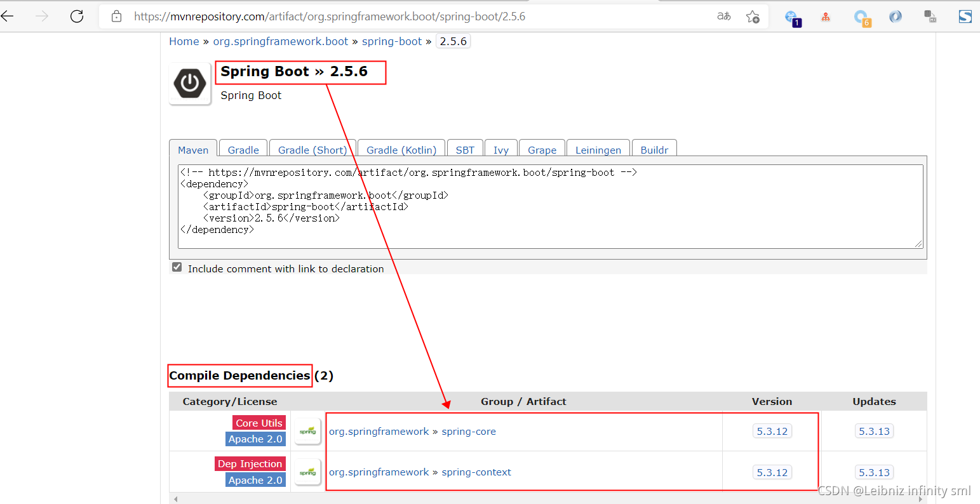Click the textarea resize handle corner
980x504 pixels.
pyautogui.click(x=918, y=244)
